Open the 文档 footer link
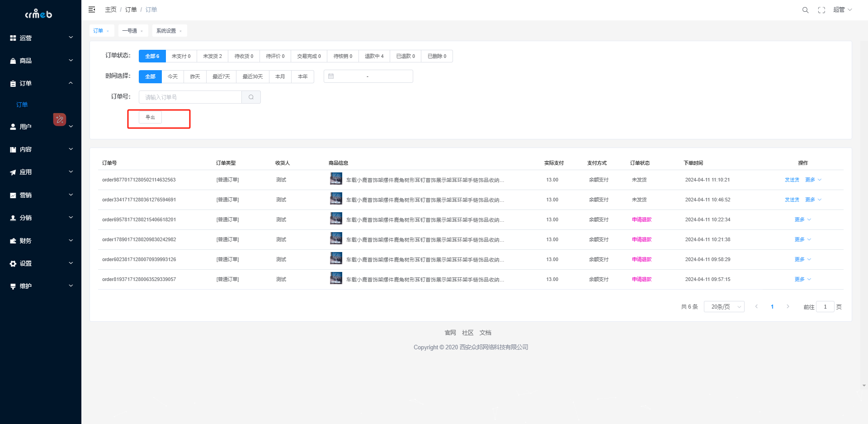The width and height of the screenshot is (868, 424). [486, 333]
